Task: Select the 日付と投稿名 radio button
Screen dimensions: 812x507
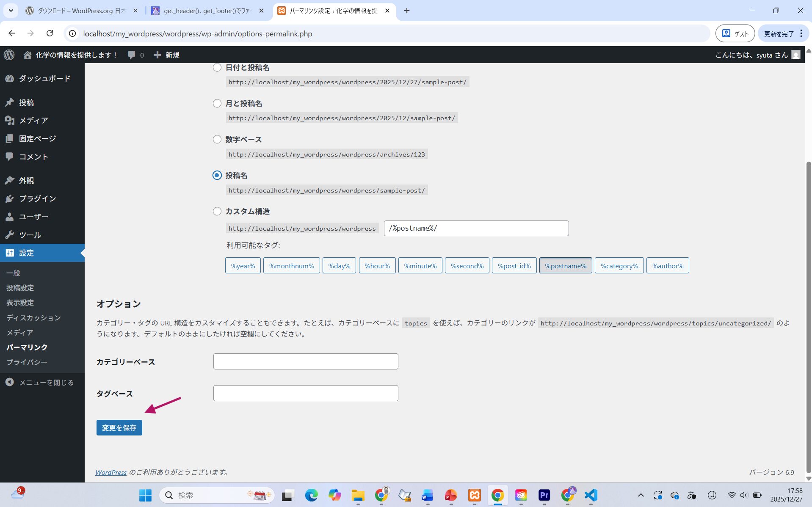Action: coord(217,67)
